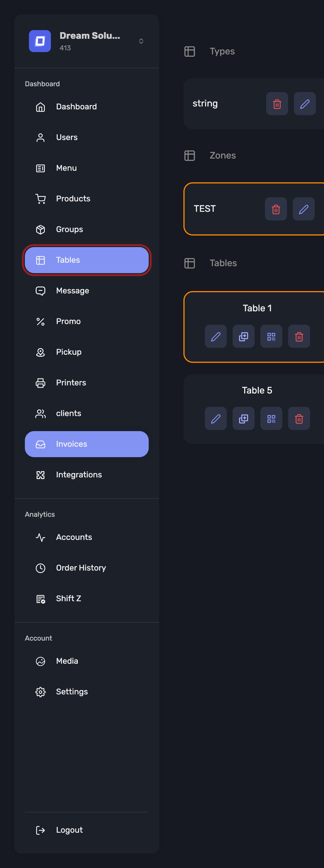Click the Tables section heading in content

(223, 263)
